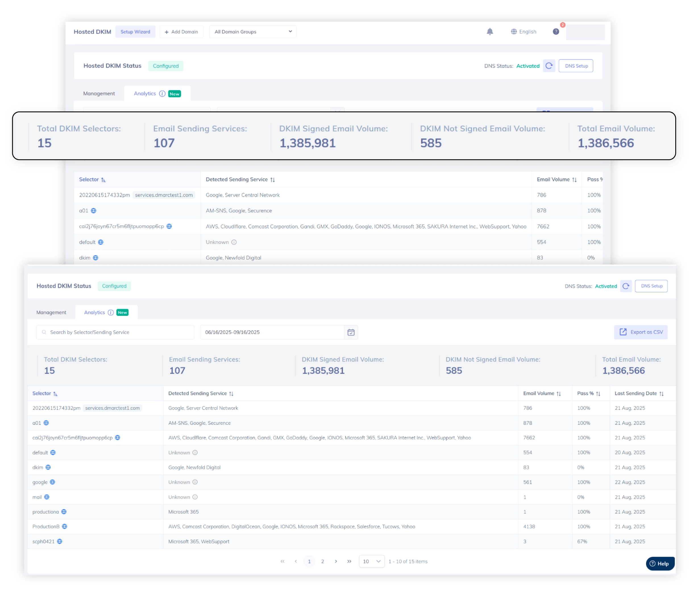Open the notification bell

(x=490, y=32)
